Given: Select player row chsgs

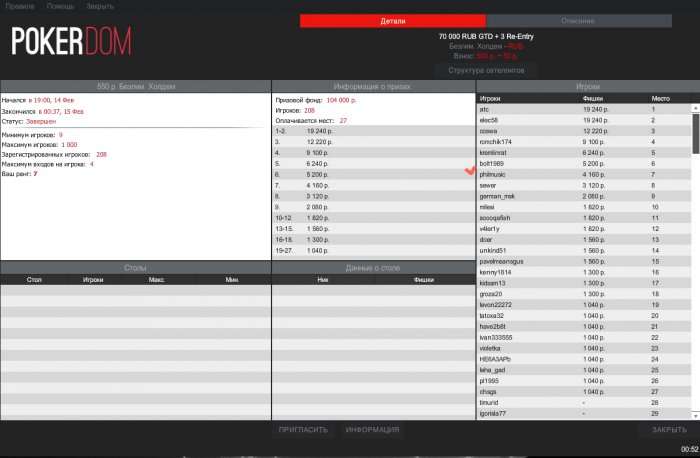Looking at the screenshot, I should pos(584,392).
